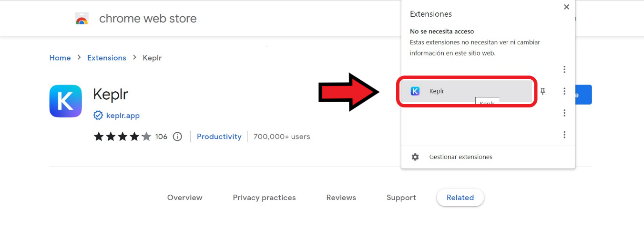The width and height of the screenshot is (644, 233).
Task: Click the 700,000+ users text
Action: (282, 137)
